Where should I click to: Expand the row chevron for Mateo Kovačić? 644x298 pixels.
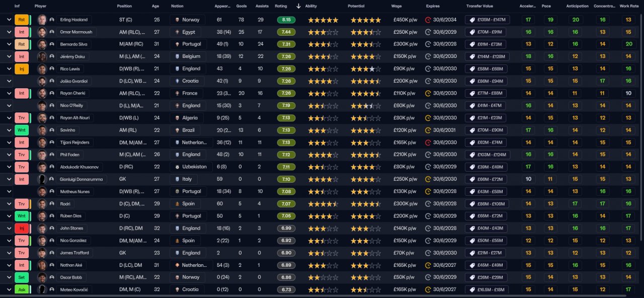pos(9,289)
